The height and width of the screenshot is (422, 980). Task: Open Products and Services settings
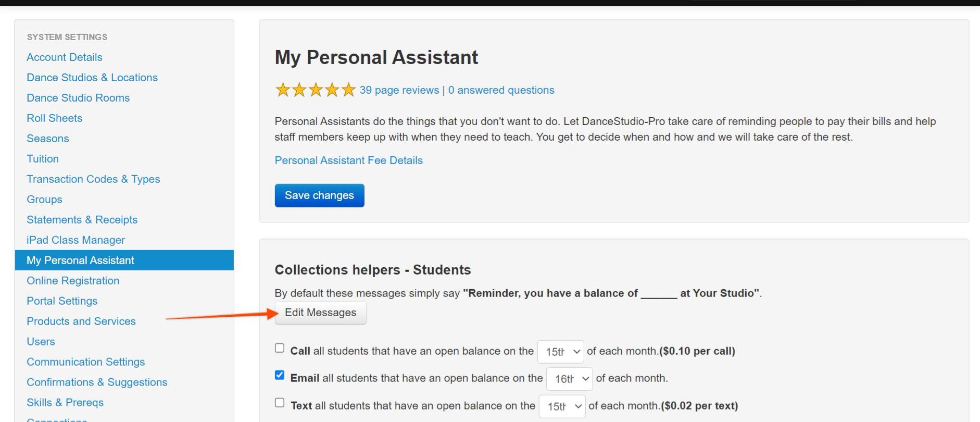click(81, 321)
